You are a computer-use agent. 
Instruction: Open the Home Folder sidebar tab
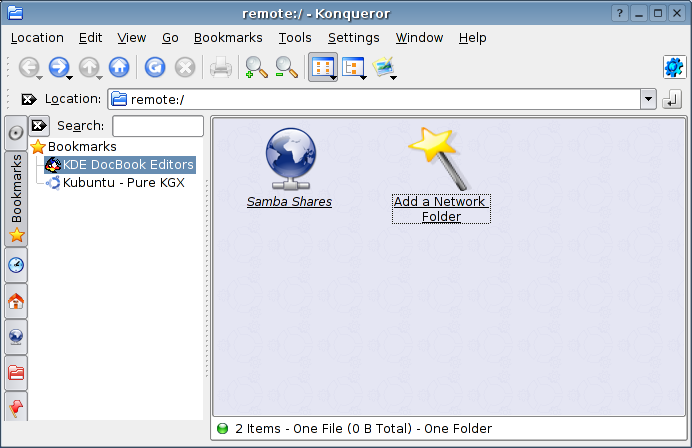(16, 301)
